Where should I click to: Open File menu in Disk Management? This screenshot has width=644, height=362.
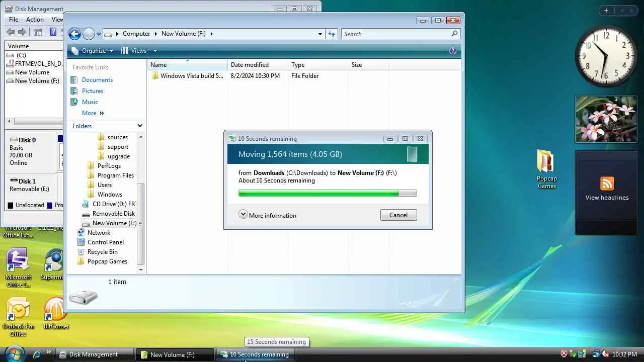14,20
